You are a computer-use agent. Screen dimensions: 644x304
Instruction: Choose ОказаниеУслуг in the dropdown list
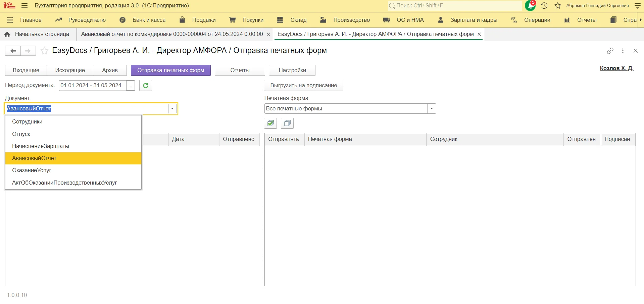click(32, 170)
